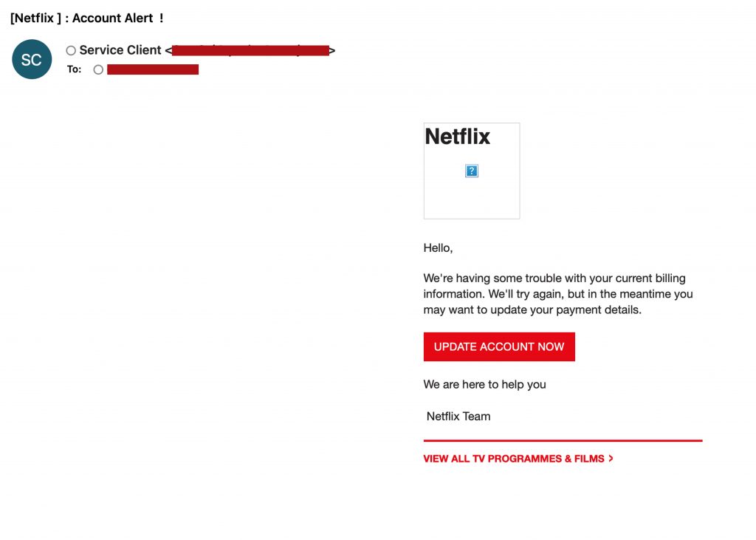
Task: Click the red horizontal divider line
Action: (x=563, y=440)
